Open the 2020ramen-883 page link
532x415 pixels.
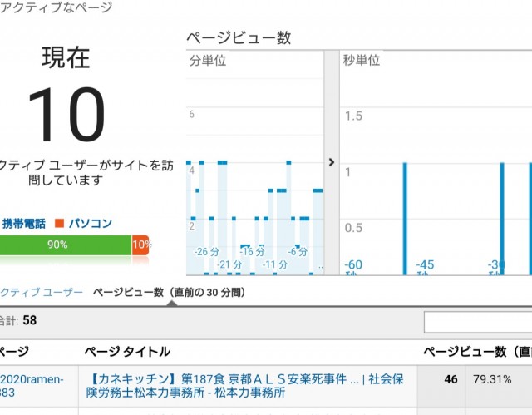click(x=32, y=386)
